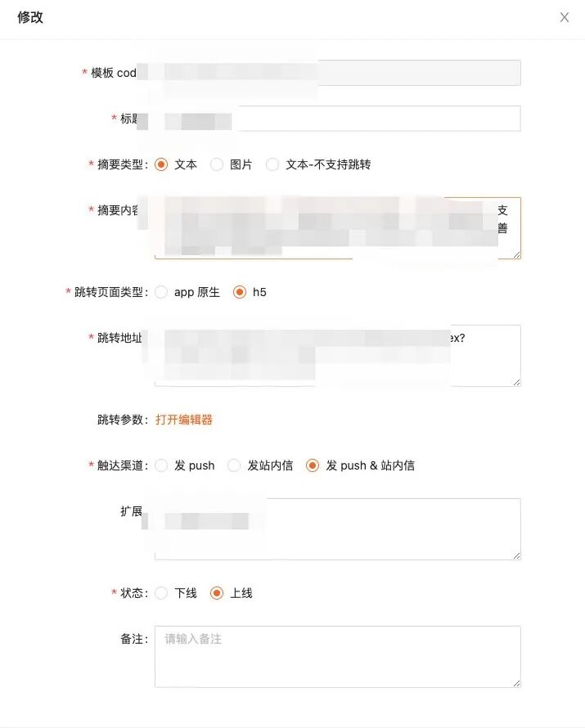
Task: Click the 扩展 text area
Action: [x=338, y=528]
